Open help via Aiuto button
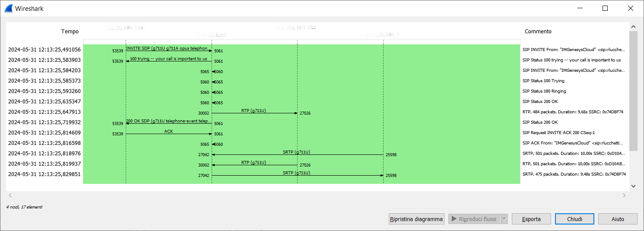This screenshot has height=231, width=644. 618,219
